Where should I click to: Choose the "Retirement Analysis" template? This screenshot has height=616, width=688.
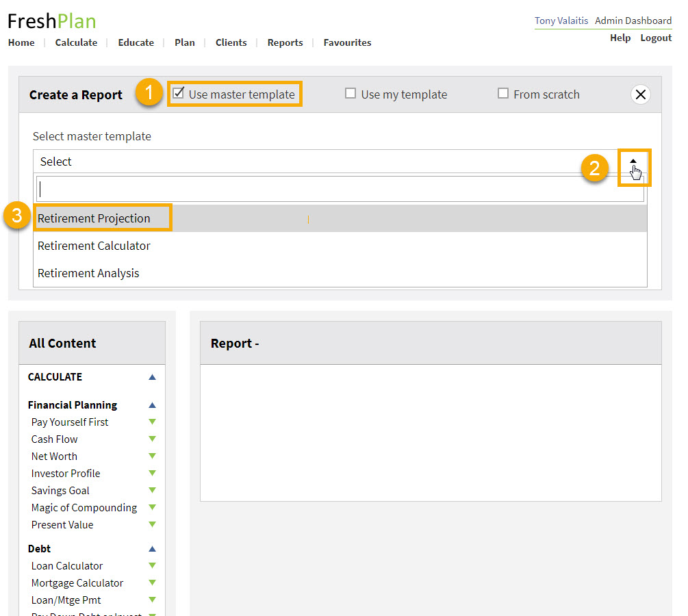[x=88, y=272]
